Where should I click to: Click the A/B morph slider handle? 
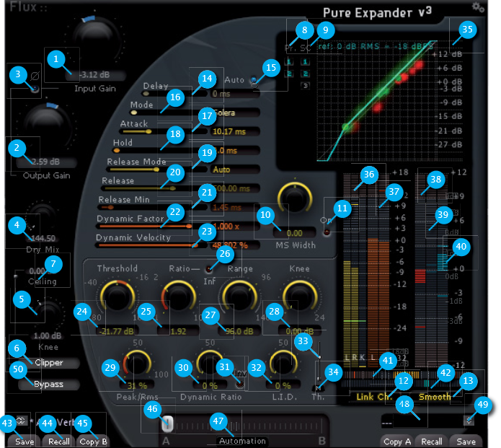pyautogui.click(x=167, y=423)
